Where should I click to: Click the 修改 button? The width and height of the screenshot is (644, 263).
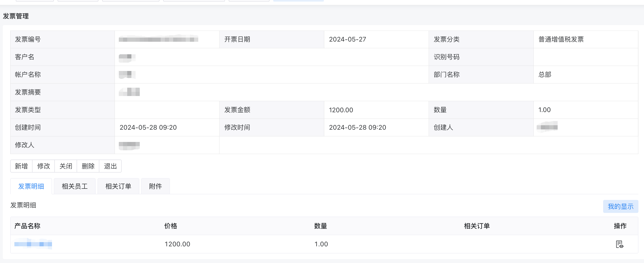click(43, 166)
